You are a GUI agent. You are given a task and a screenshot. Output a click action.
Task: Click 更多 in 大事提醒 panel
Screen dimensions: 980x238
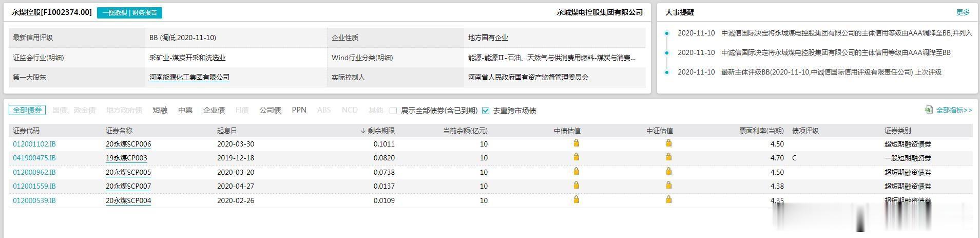coord(963,12)
